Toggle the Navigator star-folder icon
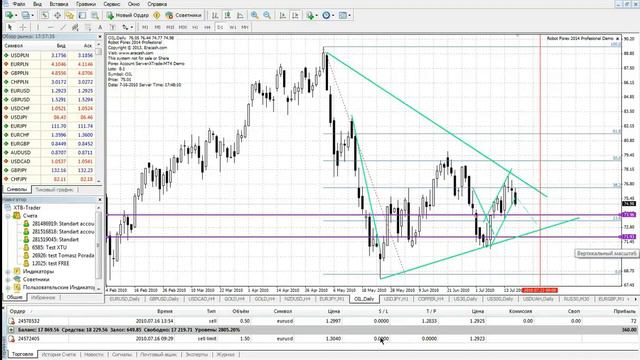This screenshot has width=640, height=360. (69, 15)
